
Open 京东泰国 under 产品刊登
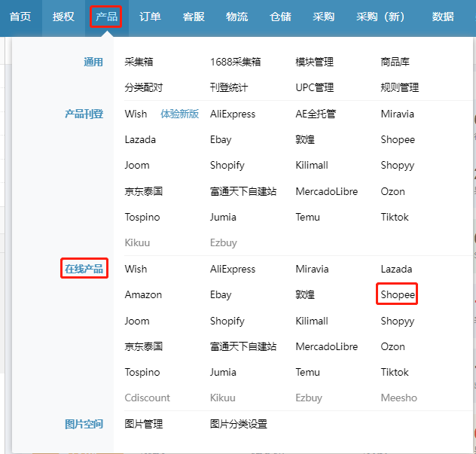(x=144, y=191)
